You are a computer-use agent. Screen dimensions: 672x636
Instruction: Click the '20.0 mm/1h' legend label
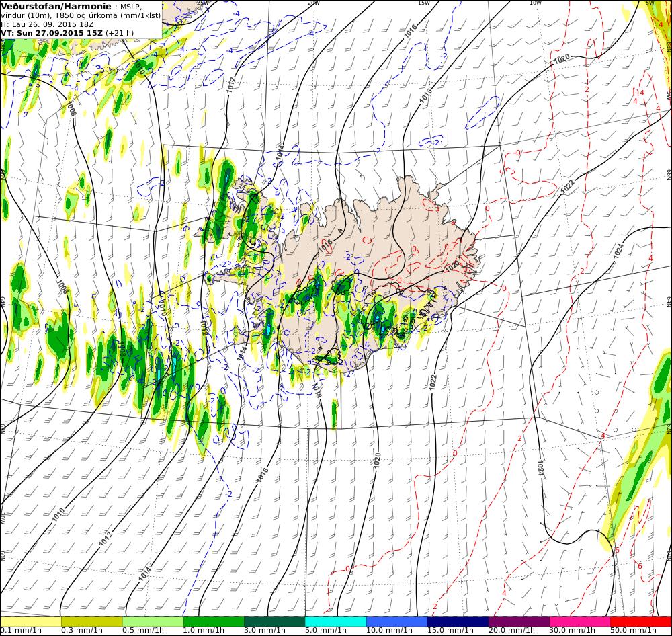point(511,631)
